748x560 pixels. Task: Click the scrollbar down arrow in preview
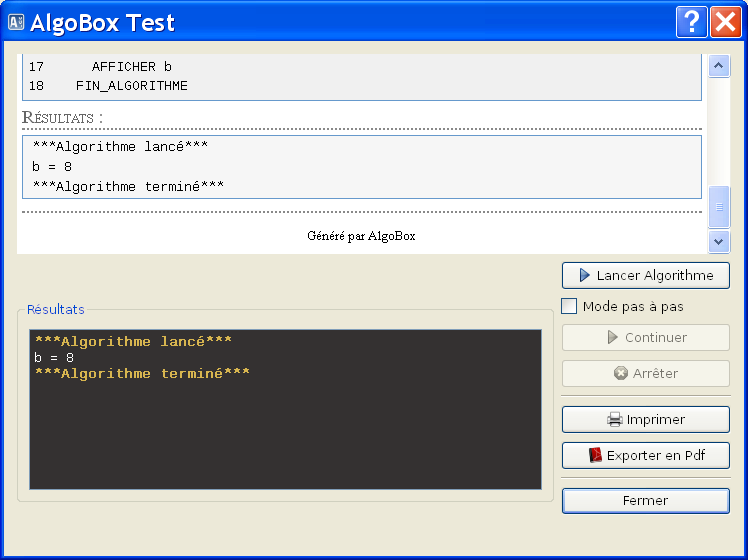718,241
